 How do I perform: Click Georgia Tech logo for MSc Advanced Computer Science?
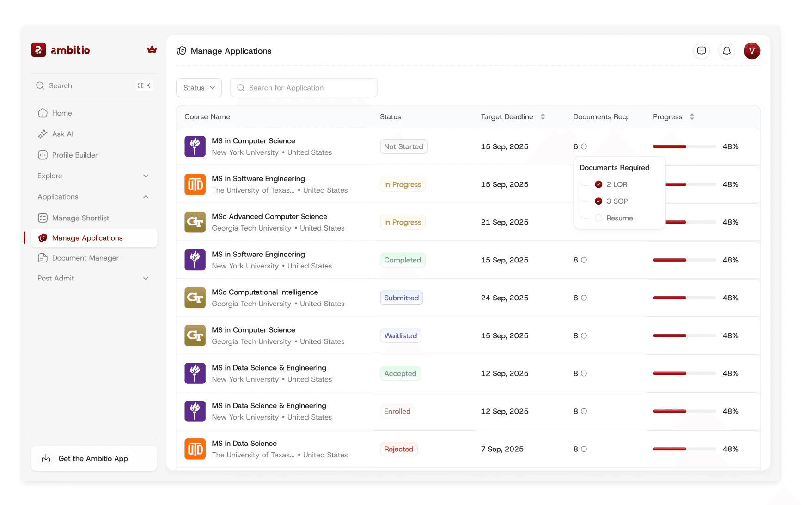coord(195,222)
